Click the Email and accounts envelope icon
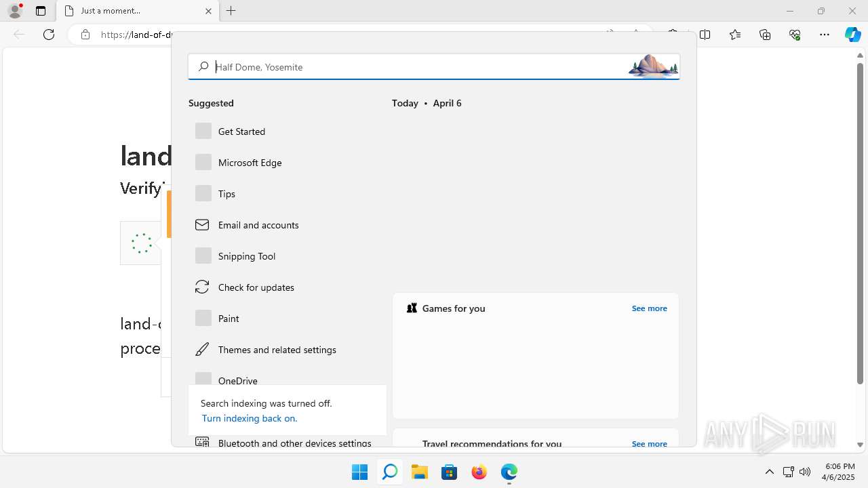 (202, 224)
